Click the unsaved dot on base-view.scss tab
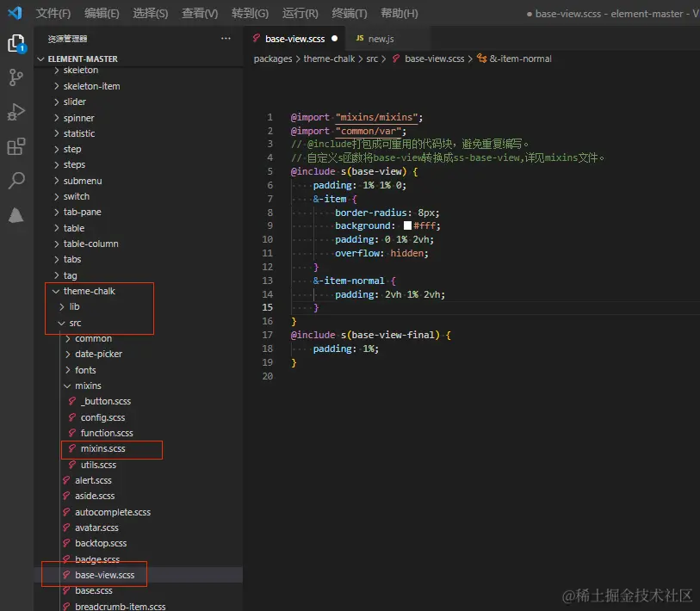Screen dimensions: 700x611 tap(334, 39)
